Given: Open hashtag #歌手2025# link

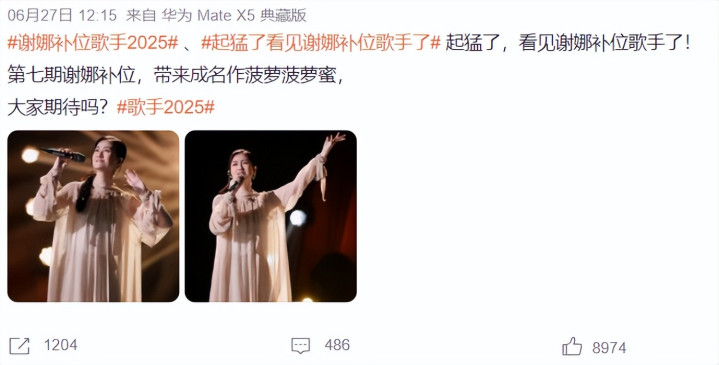Looking at the screenshot, I should tap(166, 107).
